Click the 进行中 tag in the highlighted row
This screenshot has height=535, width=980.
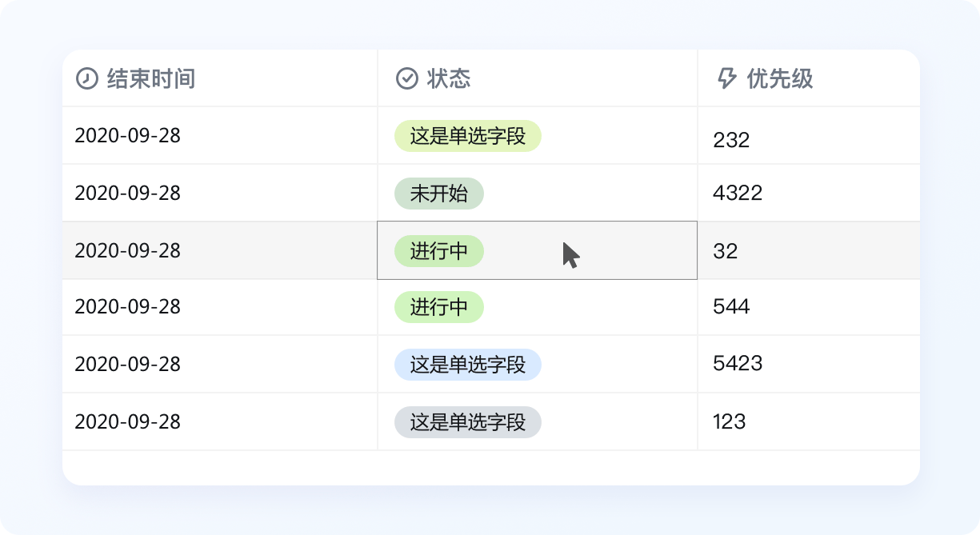tap(438, 251)
